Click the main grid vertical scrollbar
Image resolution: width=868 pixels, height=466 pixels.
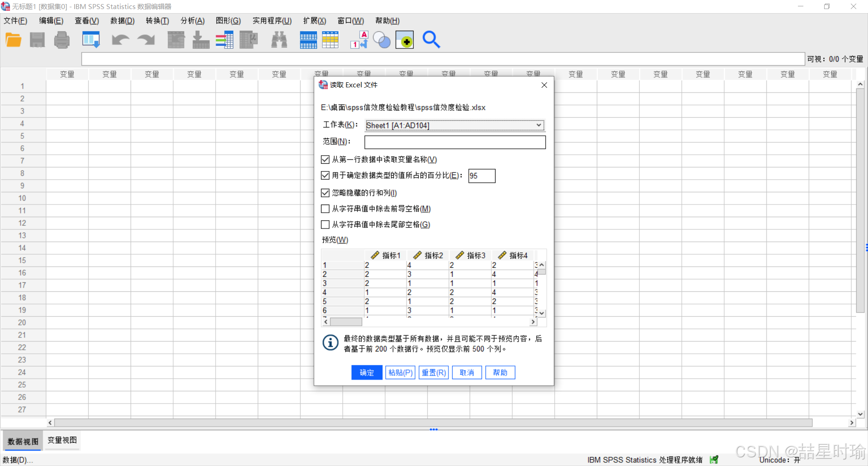point(860,201)
